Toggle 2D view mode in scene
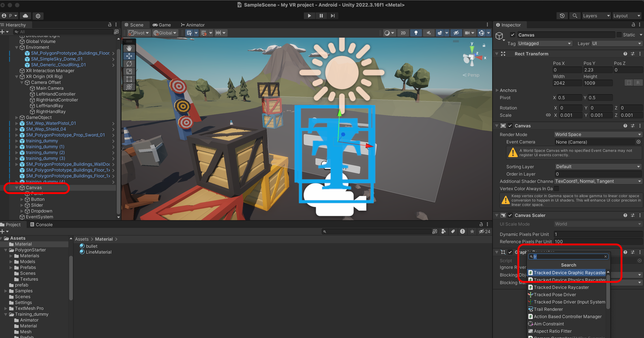 (x=403, y=33)
